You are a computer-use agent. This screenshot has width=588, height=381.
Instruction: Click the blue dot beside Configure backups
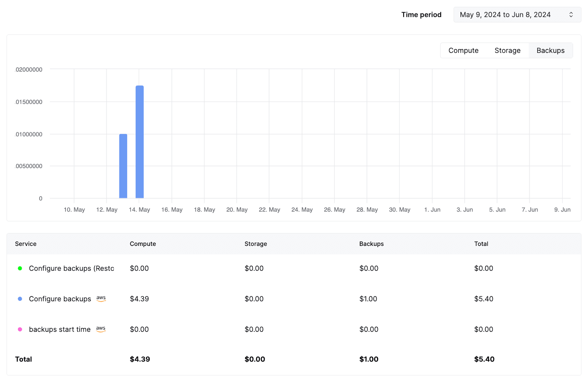20,299
